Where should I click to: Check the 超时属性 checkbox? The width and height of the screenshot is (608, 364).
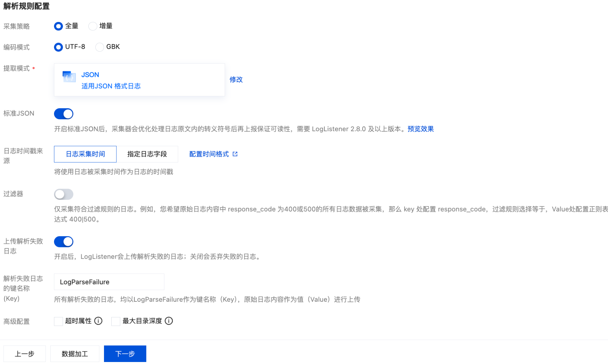pyautogui.click(x=59, y=321)
